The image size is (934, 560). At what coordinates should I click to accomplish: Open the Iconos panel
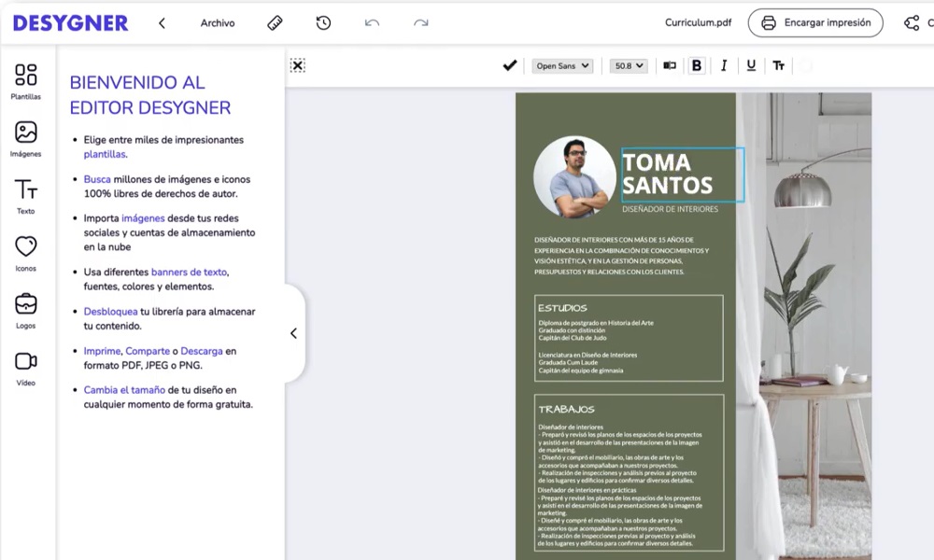coord(25,250)
